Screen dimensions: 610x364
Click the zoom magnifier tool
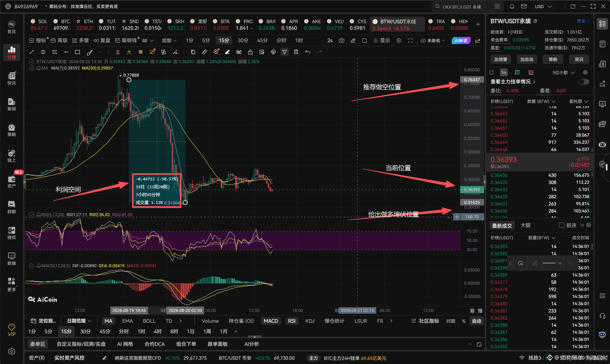coord(216,52)
